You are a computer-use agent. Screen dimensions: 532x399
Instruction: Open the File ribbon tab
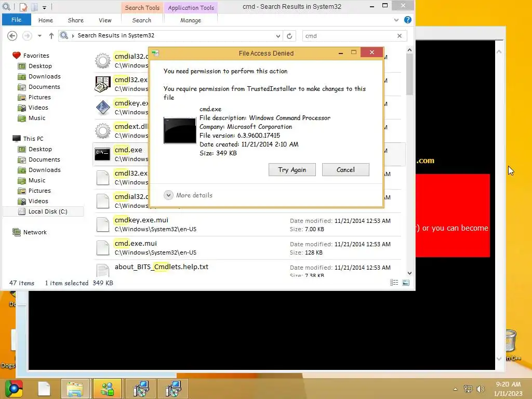click(16, 20)
